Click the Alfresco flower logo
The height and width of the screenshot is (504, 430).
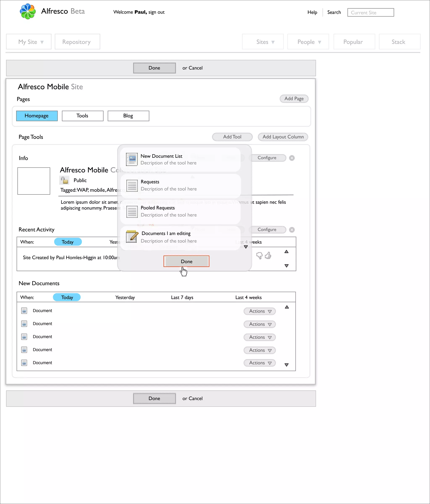click(x=28, y=11)
